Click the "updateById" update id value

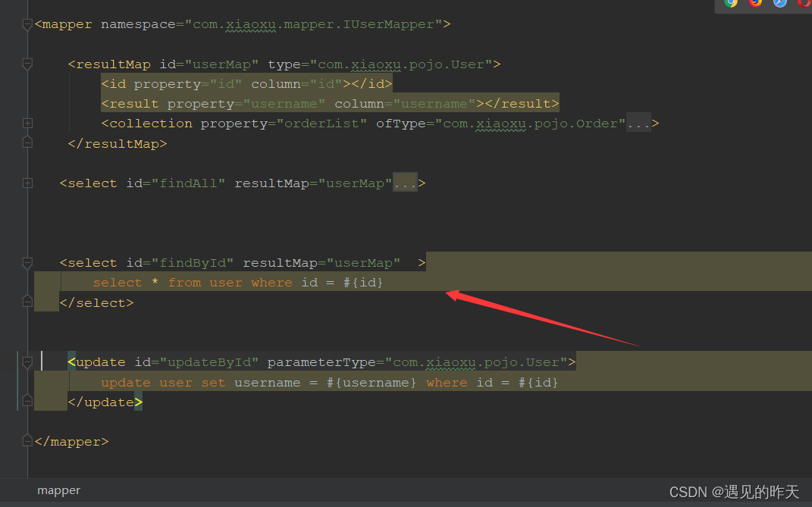(209, 362)
